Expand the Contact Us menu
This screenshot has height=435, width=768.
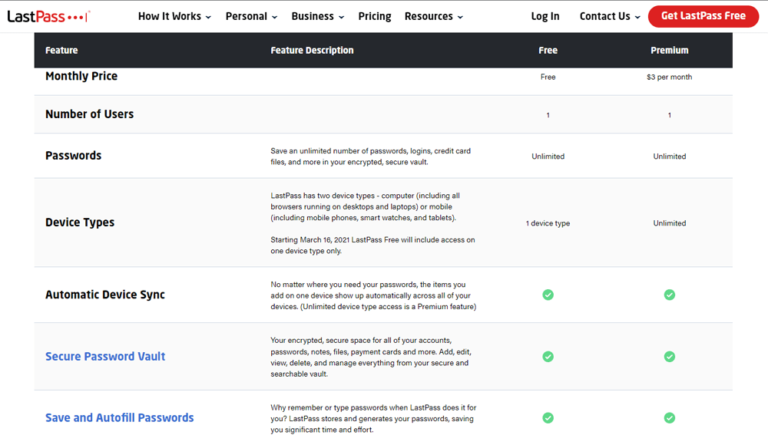pyautogui.click(x=609, y=16)
